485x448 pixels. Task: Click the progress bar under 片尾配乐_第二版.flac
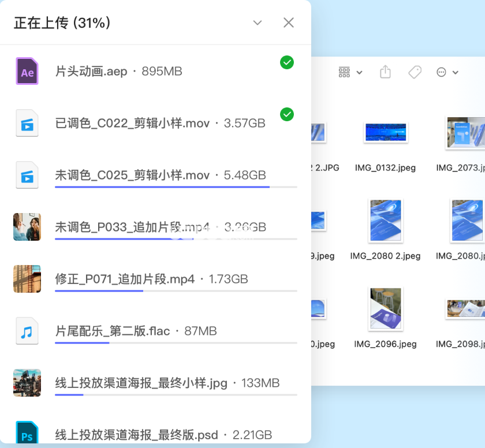[x=176, y=343]
